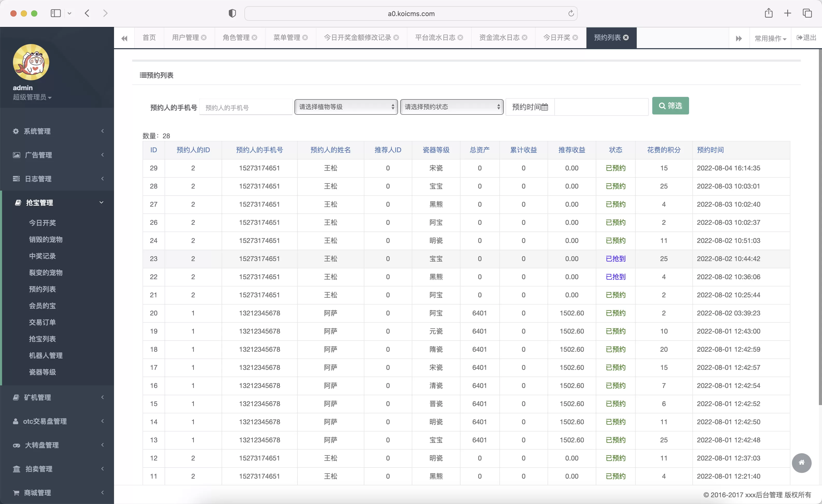
Task: Expand the 大转盘管理 sidebar menu
Action: 57,445
